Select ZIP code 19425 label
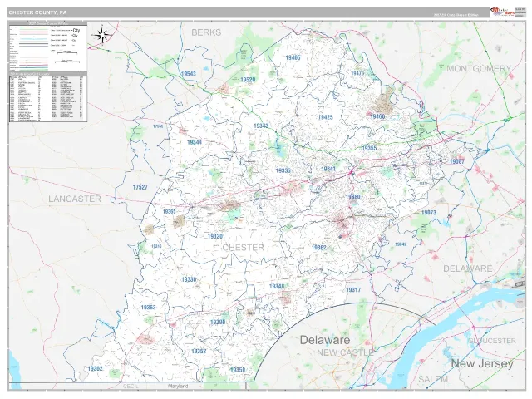This screenshot has width=532, height=399. coord(325,117)
